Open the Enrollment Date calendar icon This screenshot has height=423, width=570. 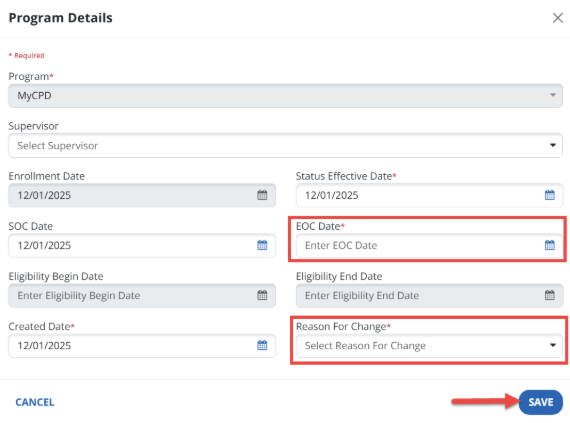coord(262,195)
